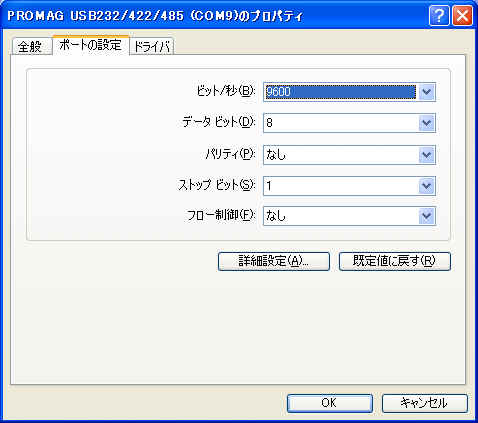Open the ドライバ tab
The image size is (478, 423).
pos(152,46)
